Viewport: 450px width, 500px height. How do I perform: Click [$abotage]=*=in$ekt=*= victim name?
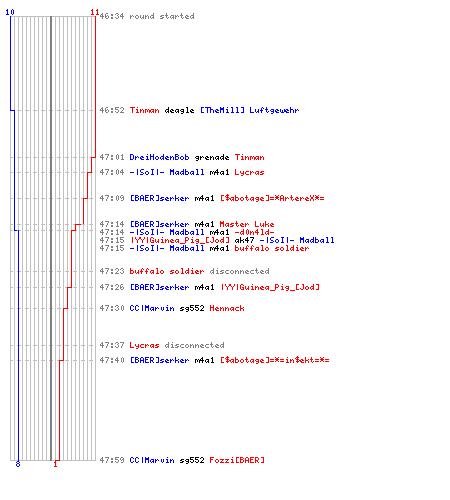275,360
